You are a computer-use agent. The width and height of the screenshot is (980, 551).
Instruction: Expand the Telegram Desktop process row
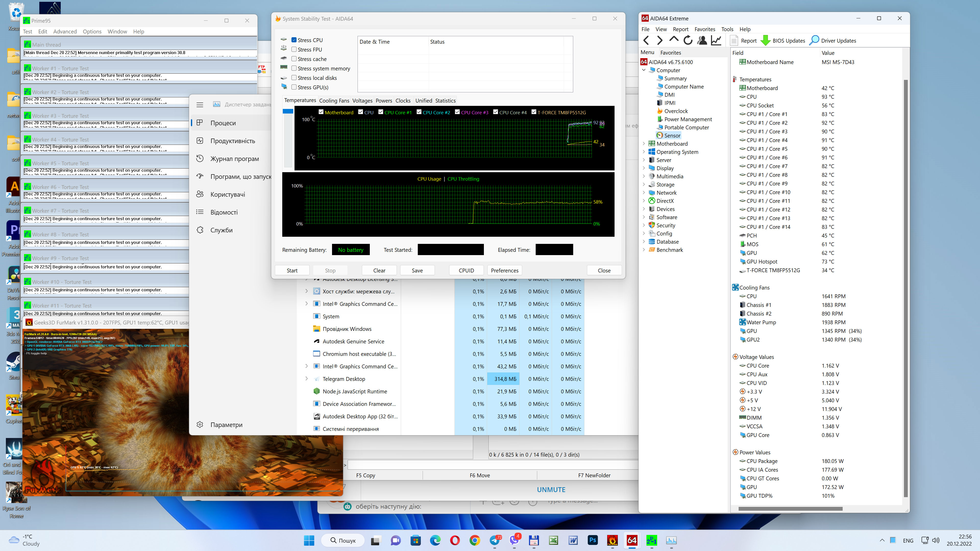307,379
